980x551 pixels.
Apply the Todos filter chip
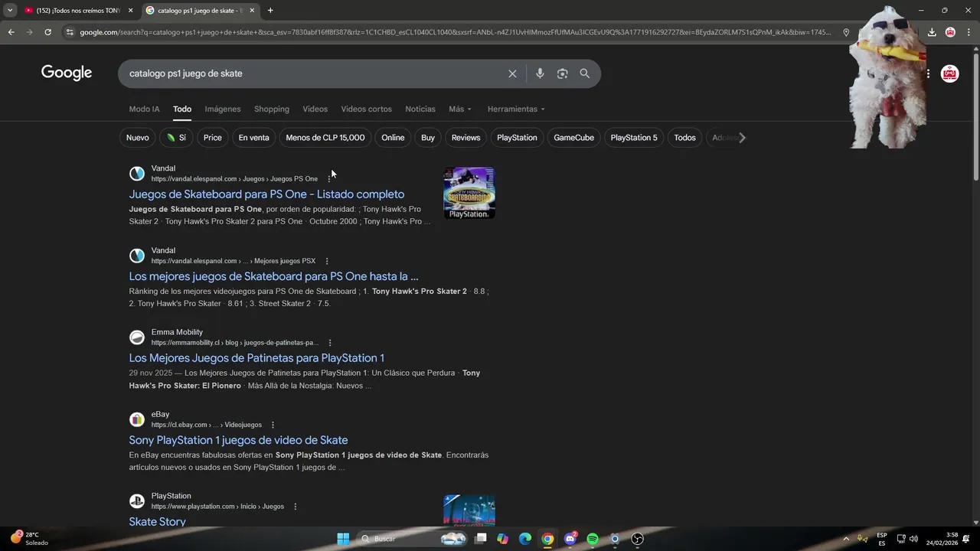[x=684, y=138]
